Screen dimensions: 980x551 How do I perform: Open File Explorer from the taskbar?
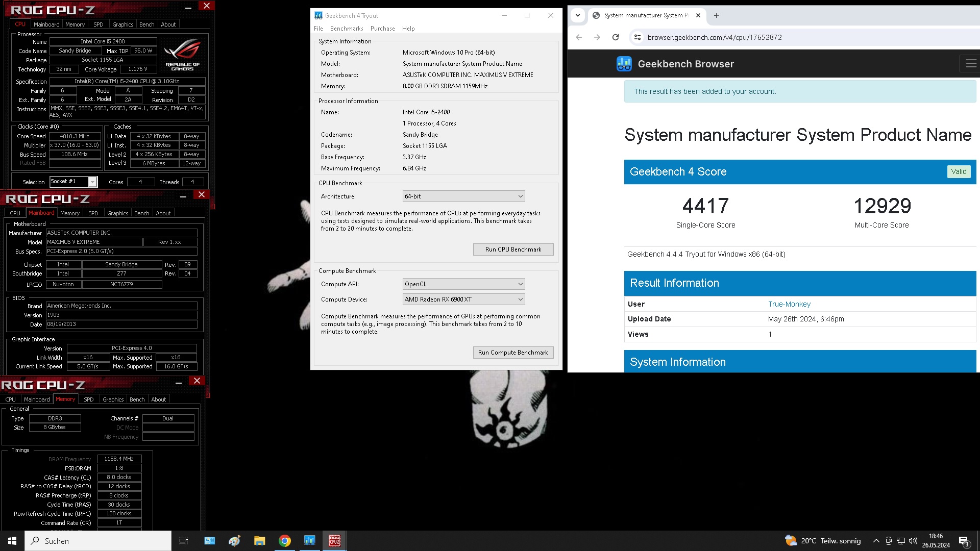click(259, 541)
